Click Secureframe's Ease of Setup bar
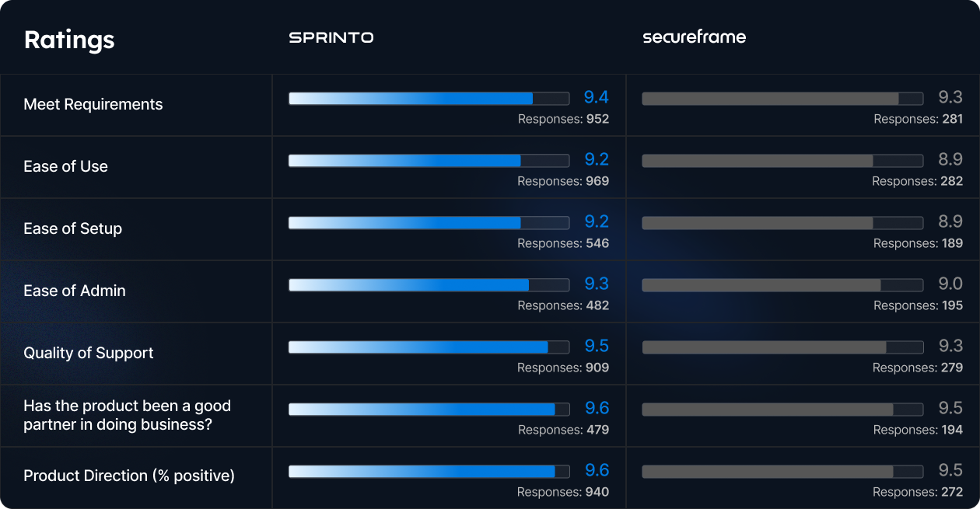980x509 pixels. coord(782,223)
